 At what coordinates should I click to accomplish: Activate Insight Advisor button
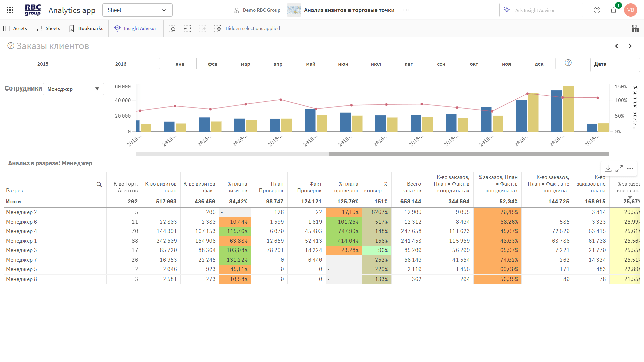[136, 28]
